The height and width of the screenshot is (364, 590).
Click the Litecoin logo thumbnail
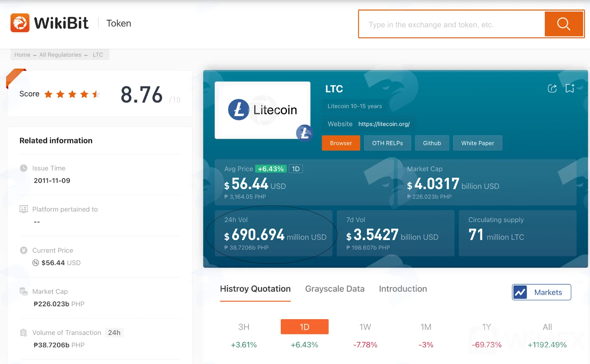(x=263, y=110)
